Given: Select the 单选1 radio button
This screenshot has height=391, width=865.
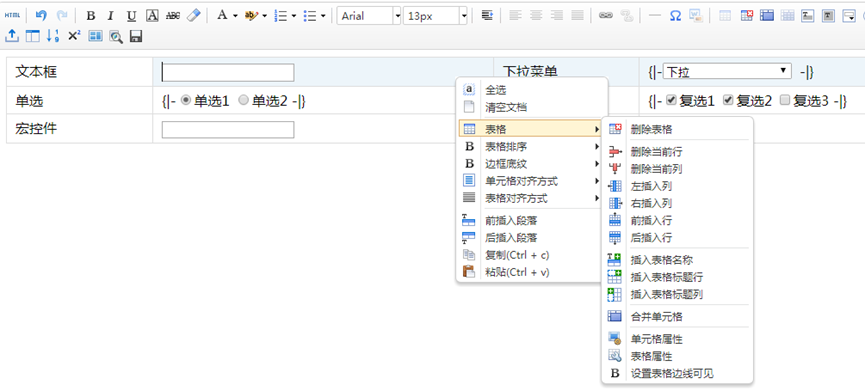Looking at the screenshot, I should point(186,100).
